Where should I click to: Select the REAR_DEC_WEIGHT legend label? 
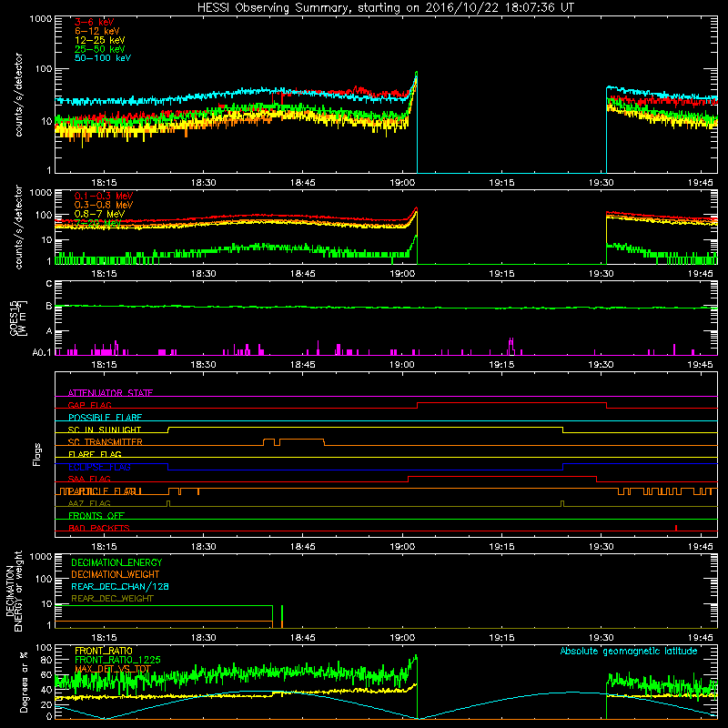tap(112, 599)
